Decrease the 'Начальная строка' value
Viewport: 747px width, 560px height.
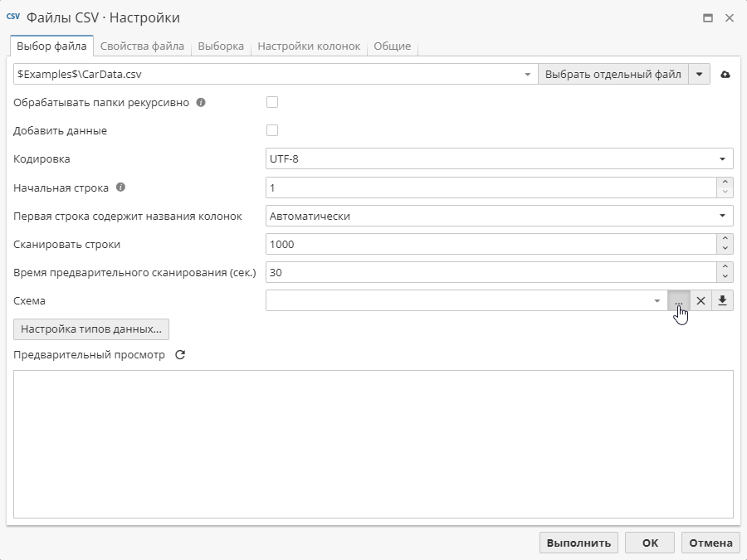pos(725,192)
